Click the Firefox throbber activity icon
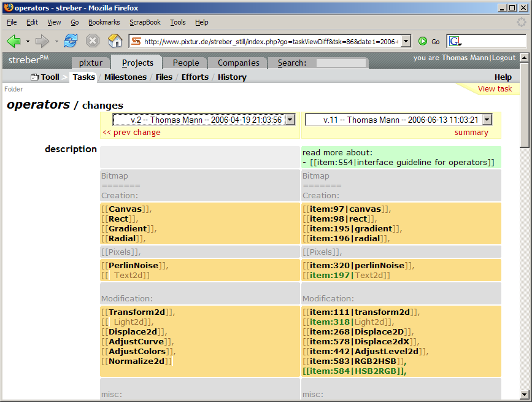The width and height of the screenshot is (532, 402). pos(522,22)
